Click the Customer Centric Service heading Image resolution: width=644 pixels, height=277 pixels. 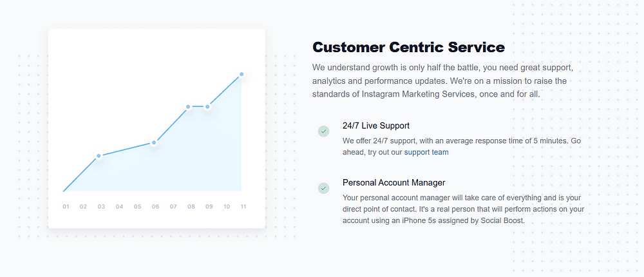[409, 47]
